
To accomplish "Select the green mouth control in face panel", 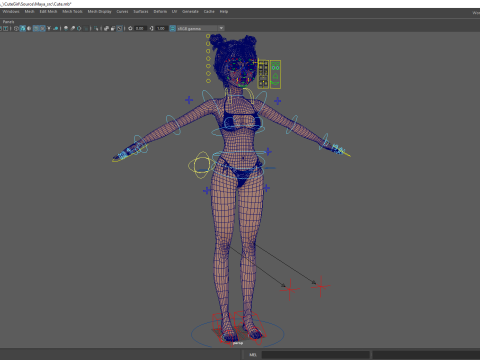I will pyautogui.click(x=275, y=83).
